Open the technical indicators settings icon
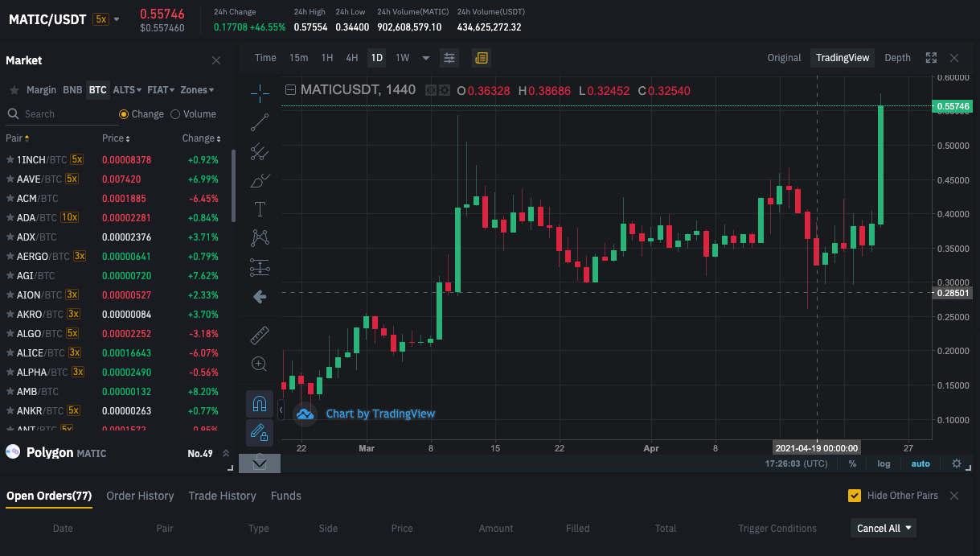This screenshot has height=556, width=980. pos(449,58)
